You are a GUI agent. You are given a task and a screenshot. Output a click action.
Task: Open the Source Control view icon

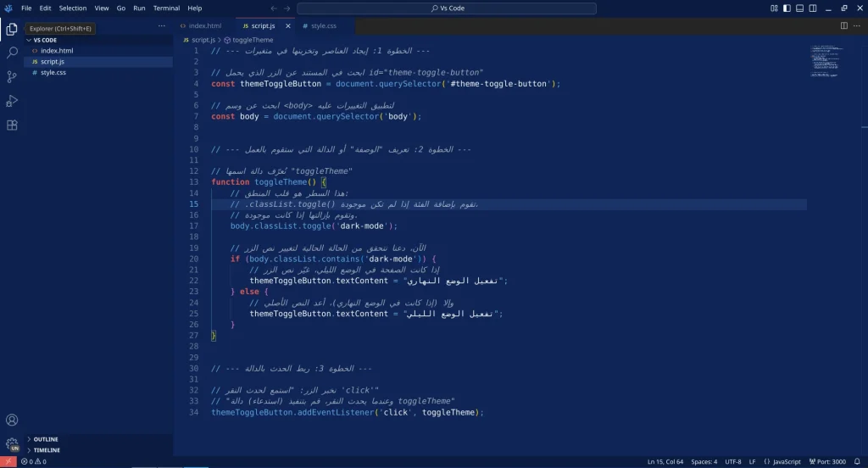pyautogui.click(x=12, y=77)
